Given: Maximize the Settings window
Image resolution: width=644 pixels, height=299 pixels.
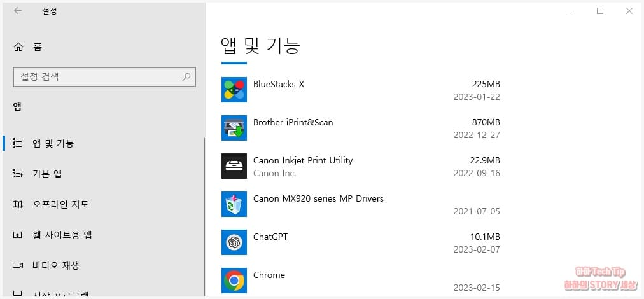Looking at the screenshot, I should [600, 11].
